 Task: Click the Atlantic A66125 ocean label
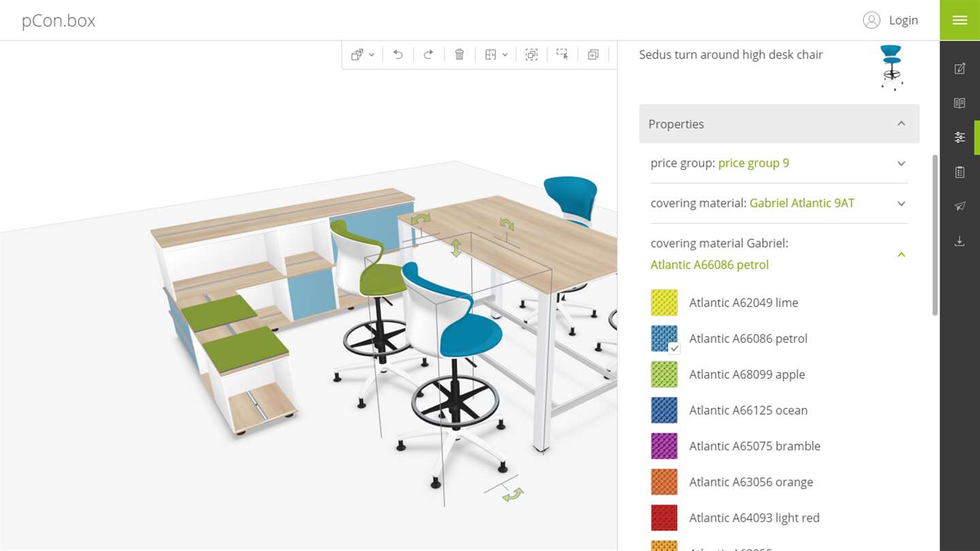pyautogui.click(x=749, y=410)
